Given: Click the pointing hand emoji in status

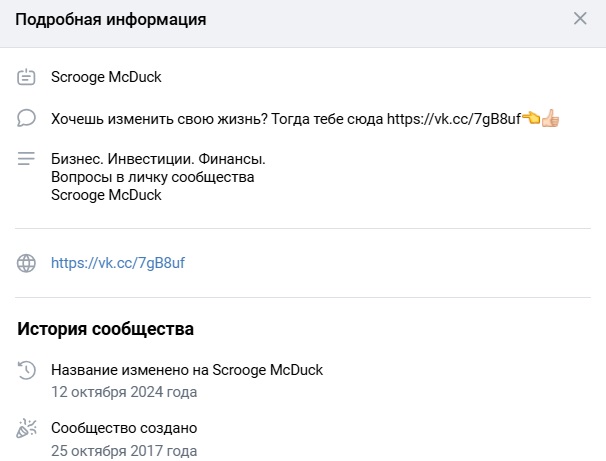Looking at the screenshot, I should (x=530, y=119).
